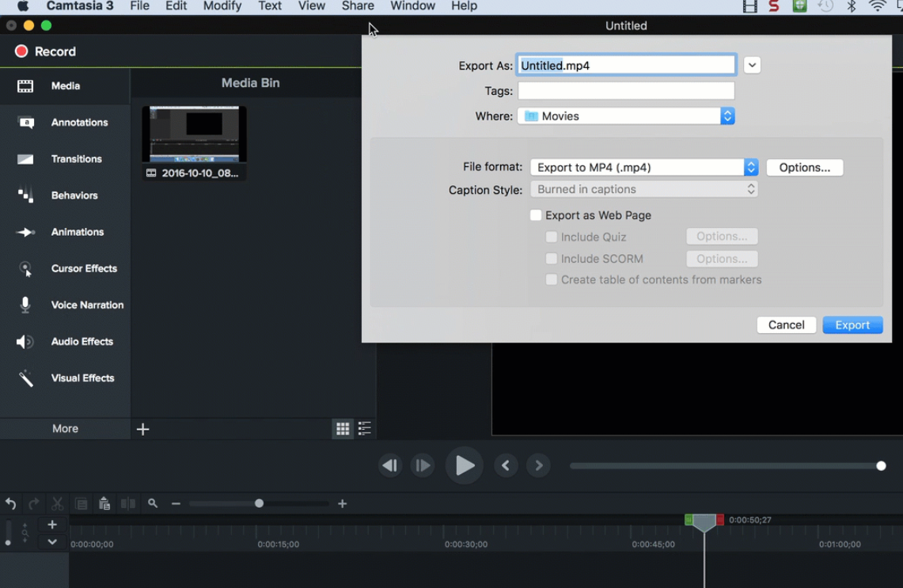The height and width of the screenshot is (588, 903).
Task: Click the timeline zoom out minus
Action: 176,504
